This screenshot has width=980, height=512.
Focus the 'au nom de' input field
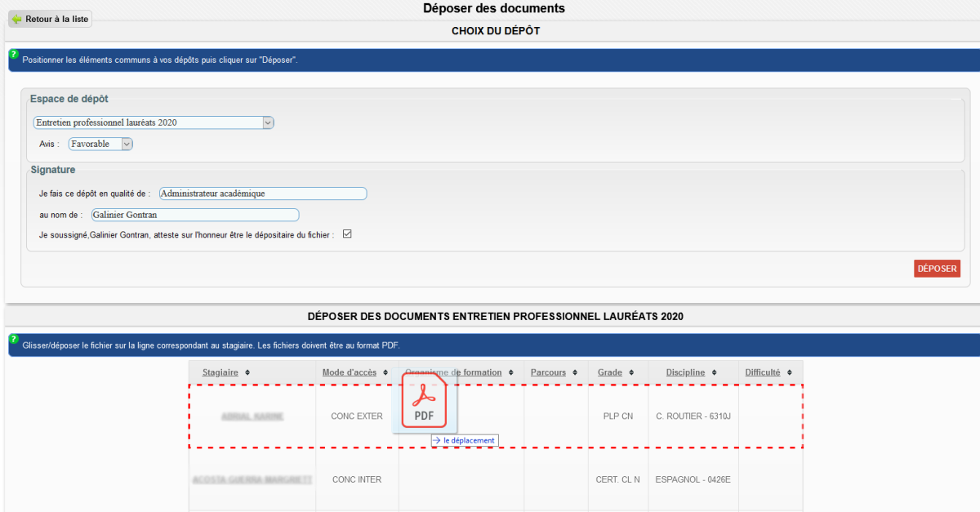coord(194,215)
